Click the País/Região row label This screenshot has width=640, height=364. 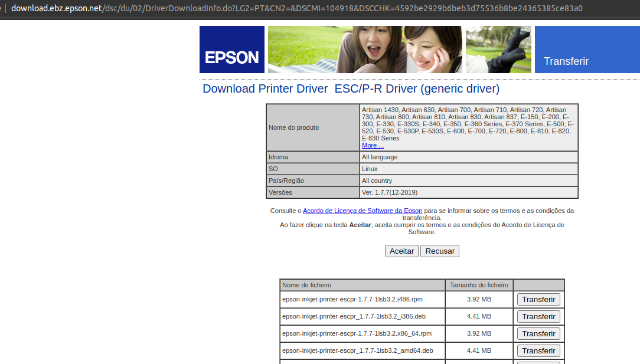(x=286, y=181)
